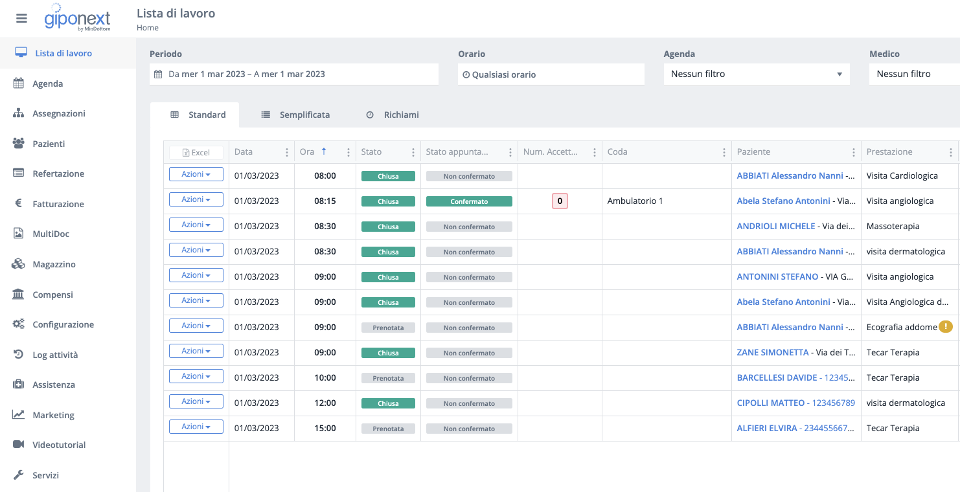Image resolution: width=960 pixels, height=492 pixels.
Task: Click the Marketing chart icon
Action: [x=18, y=414]
